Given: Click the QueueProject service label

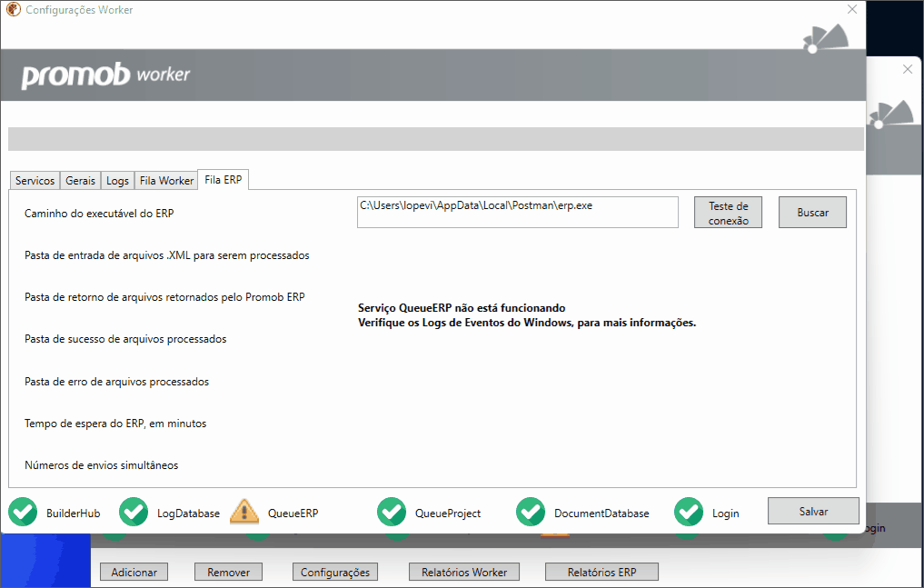Looking at the screenshot, I should click(448, 513).
